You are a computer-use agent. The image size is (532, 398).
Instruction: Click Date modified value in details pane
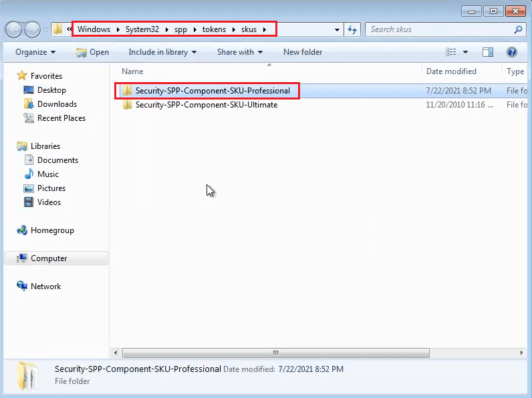click(x=311, y=369)
